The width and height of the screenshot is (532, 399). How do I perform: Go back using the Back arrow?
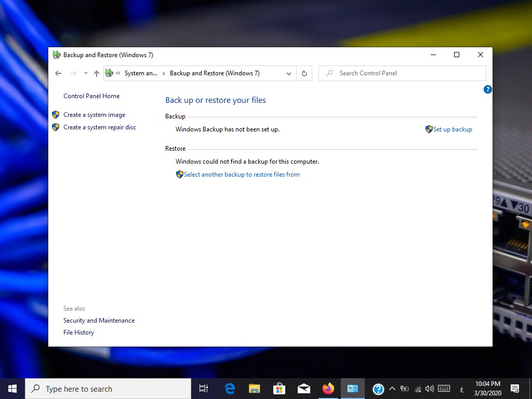[58, 73]
